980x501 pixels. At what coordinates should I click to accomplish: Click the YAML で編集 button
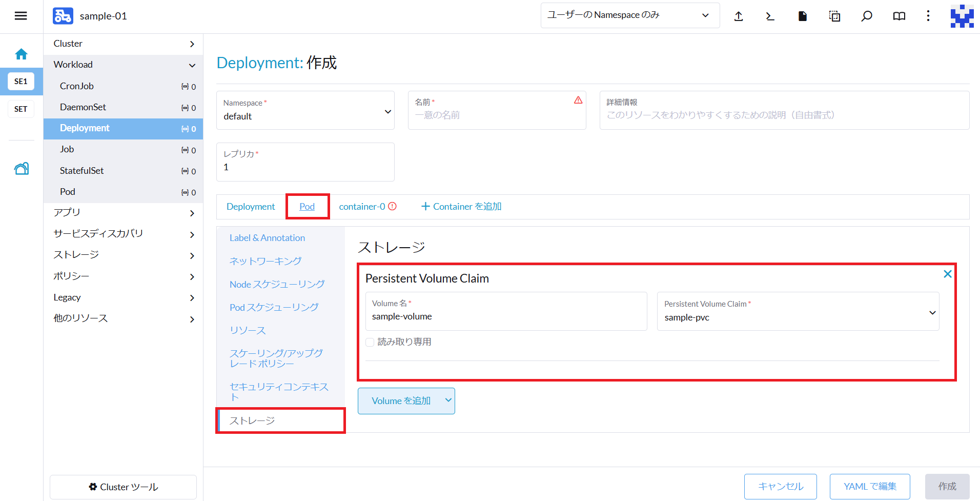click(869, 486)
